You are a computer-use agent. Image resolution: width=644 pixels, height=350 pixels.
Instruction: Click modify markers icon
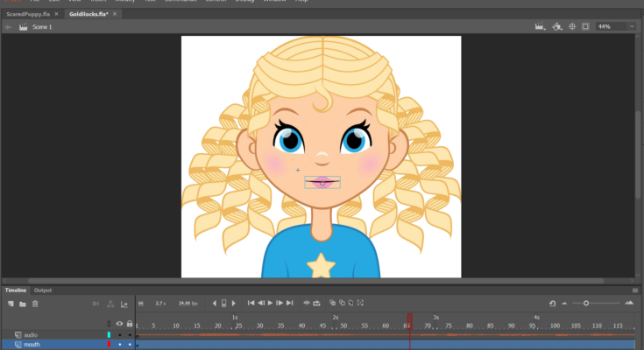(361, 303)
